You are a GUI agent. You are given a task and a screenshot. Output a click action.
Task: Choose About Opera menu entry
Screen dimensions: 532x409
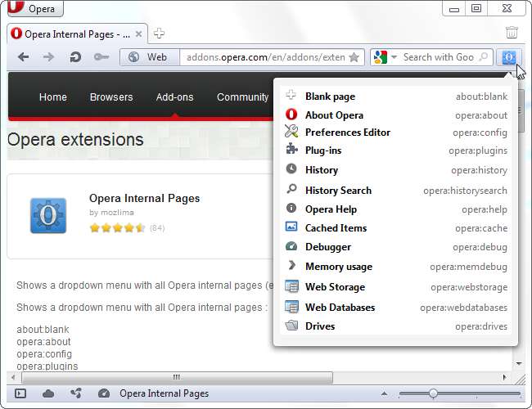pyautogui.click(x=396, y=115)
